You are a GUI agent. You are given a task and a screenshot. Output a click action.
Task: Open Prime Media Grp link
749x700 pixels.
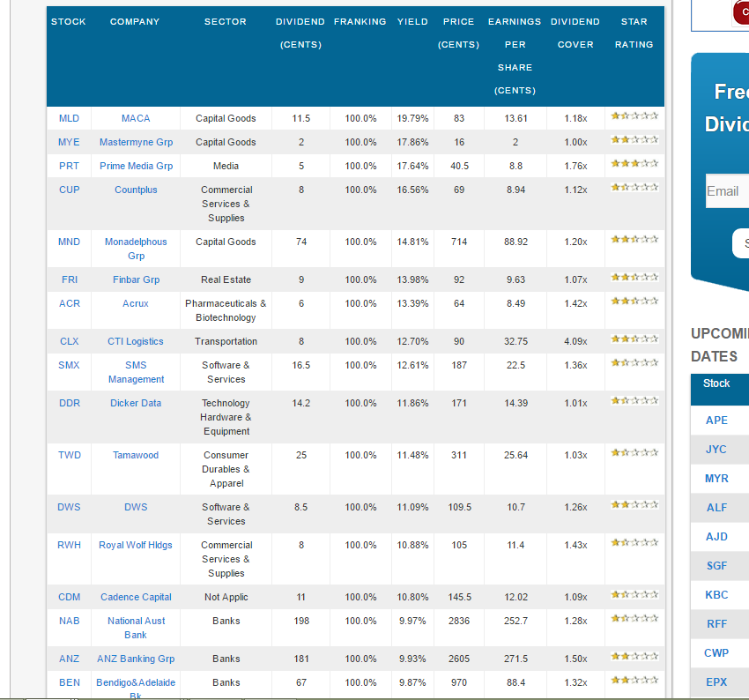[x=136, y=166]
